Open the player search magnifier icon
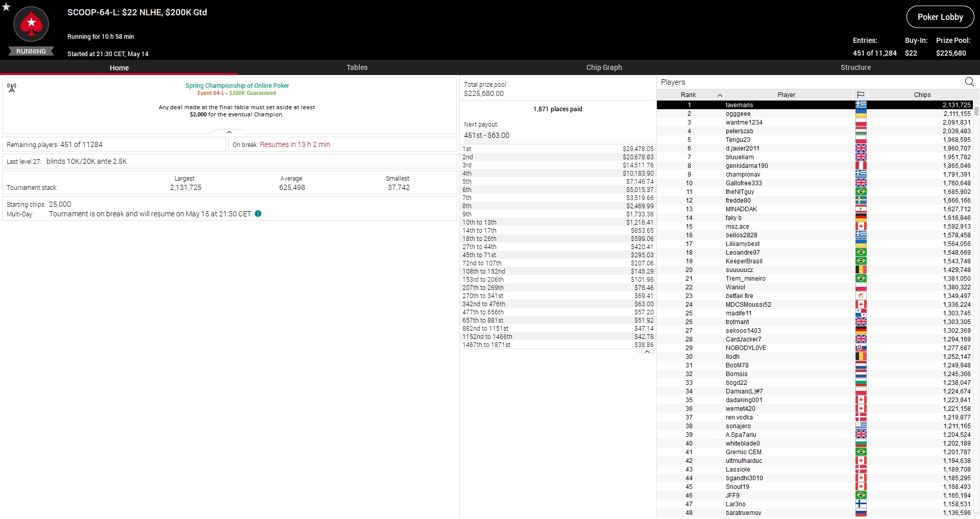This screenshot has width=980, height=519. pyautogui.click(x=969, y=82)
